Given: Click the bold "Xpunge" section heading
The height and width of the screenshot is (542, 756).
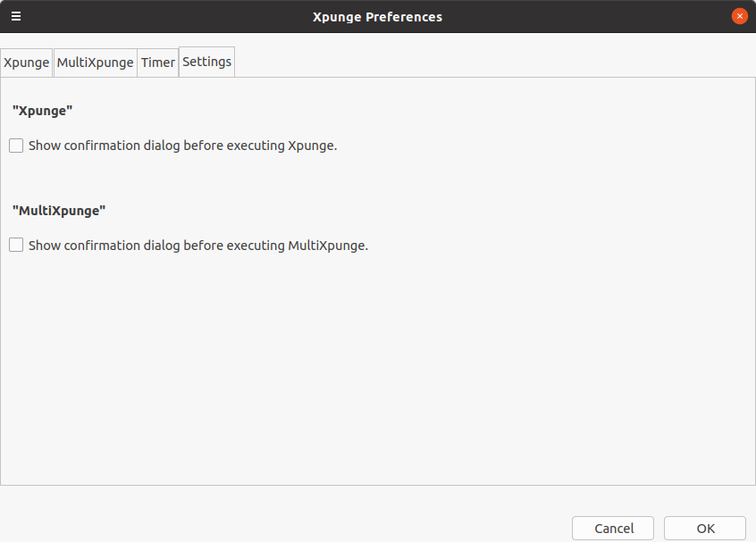Looking at the screenshot, I should pos(42,111).
